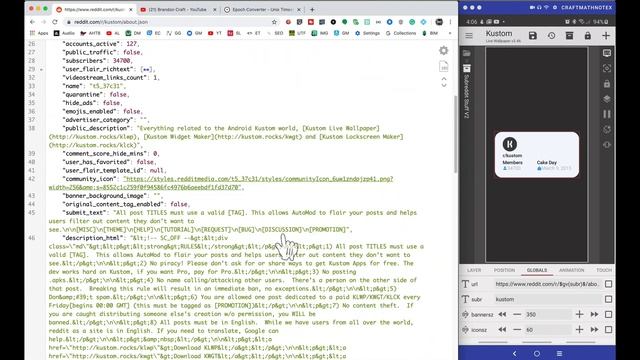This screenshot has height=360, width=640.
Task: Increase iconsz with the plus button
Action: pyautogui.click(x=579, y=329)
